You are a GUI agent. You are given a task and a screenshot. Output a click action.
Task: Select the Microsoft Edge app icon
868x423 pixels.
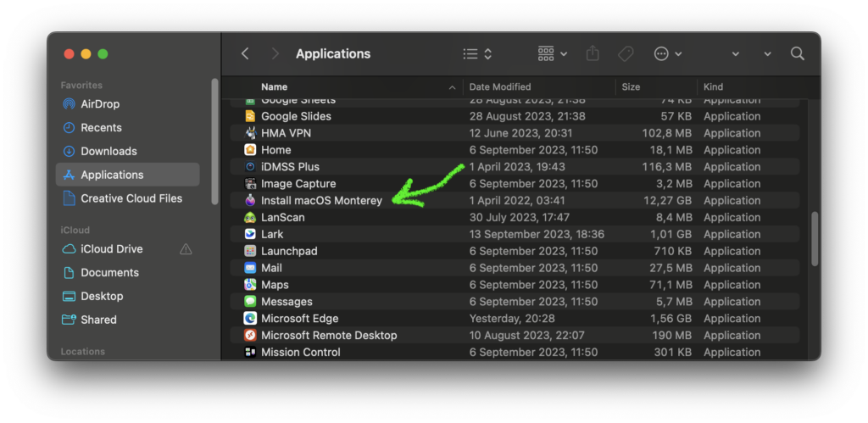point(250,319)
